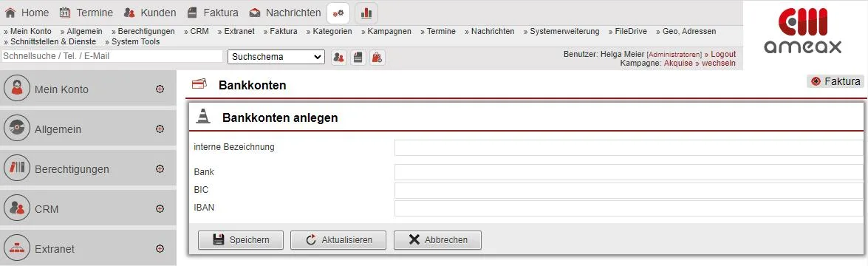Click the Speichern button
Screen dimensions: 868x266
[241, 240]
